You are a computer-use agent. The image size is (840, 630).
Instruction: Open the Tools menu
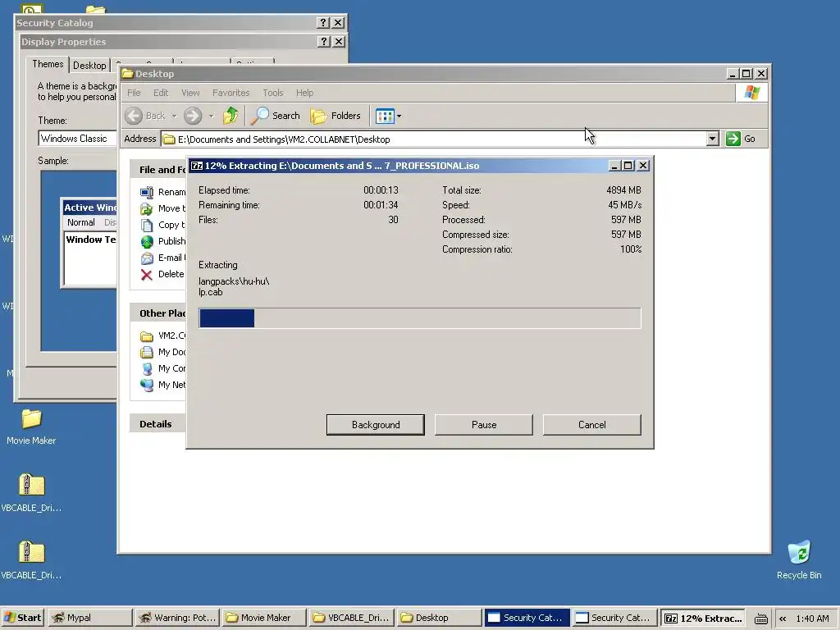coord(272,93)
